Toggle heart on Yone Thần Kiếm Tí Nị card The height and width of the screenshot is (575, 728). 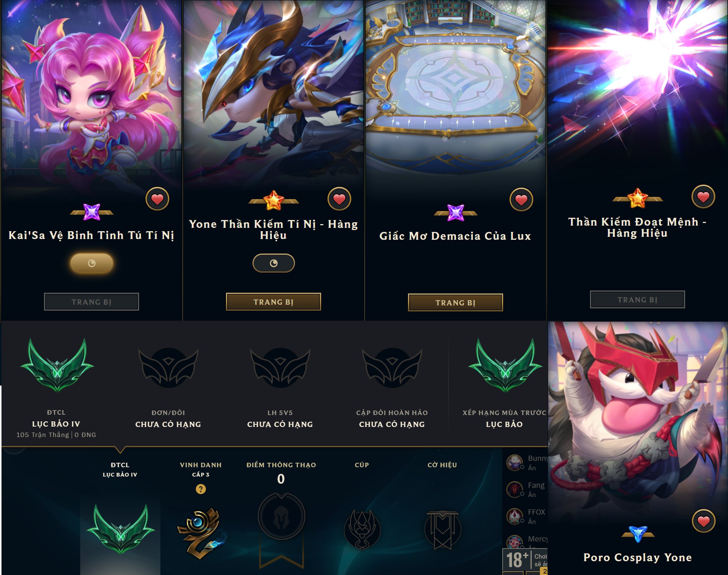[339, 199]
